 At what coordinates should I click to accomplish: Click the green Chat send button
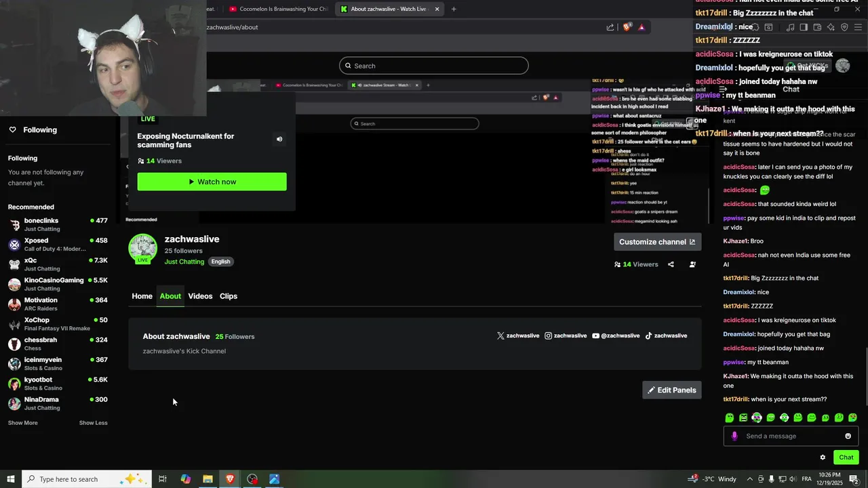tap(846, 457)
